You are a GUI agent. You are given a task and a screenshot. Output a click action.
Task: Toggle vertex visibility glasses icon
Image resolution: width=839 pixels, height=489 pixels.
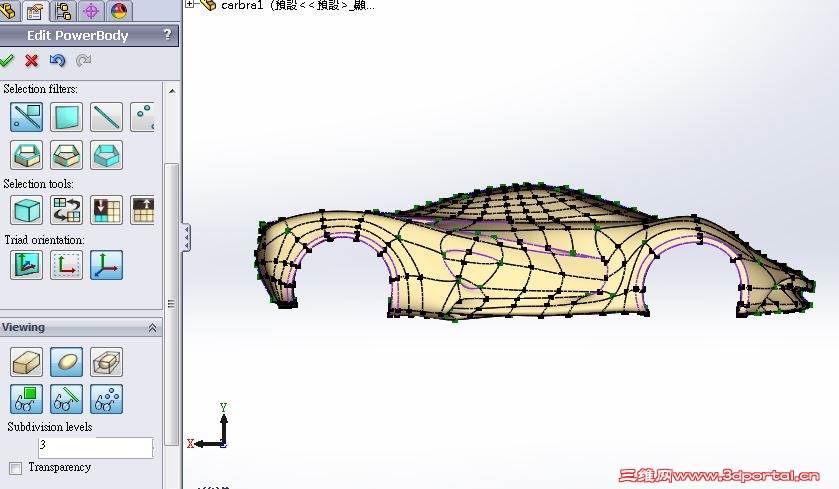click(x=106, y=399)
